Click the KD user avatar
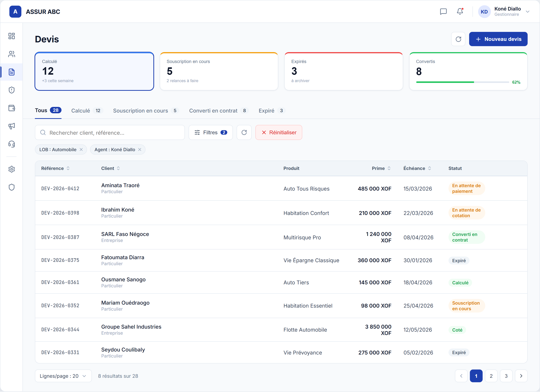Screen dimensions: 540x392 pyautogui.click(x=484, y=12)
